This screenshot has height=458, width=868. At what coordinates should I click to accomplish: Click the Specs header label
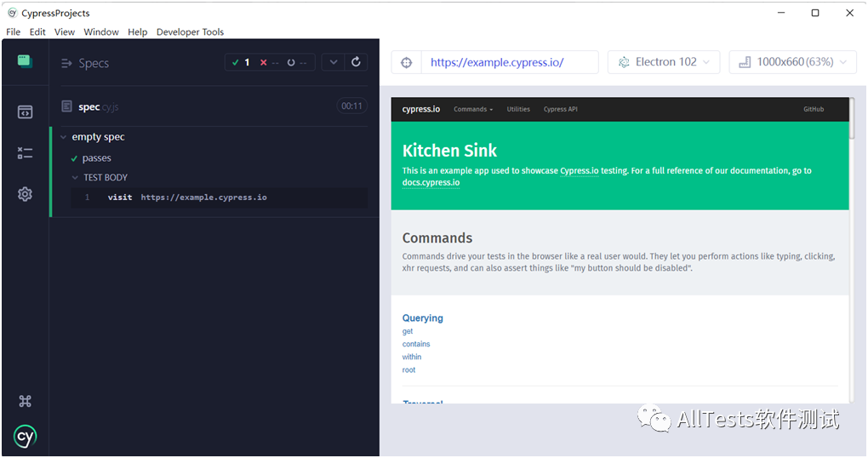94,63
